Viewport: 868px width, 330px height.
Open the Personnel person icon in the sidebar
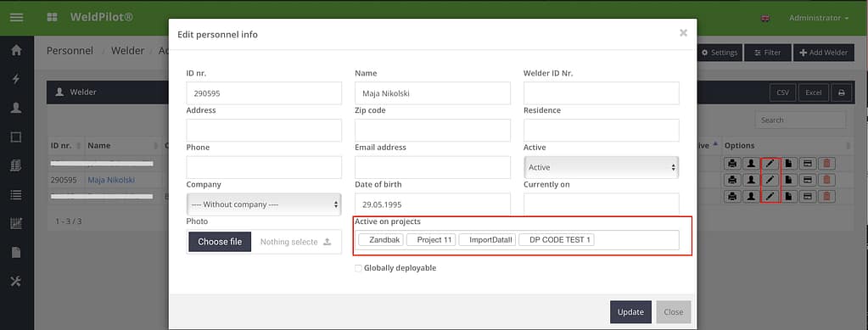click(16, 108)
